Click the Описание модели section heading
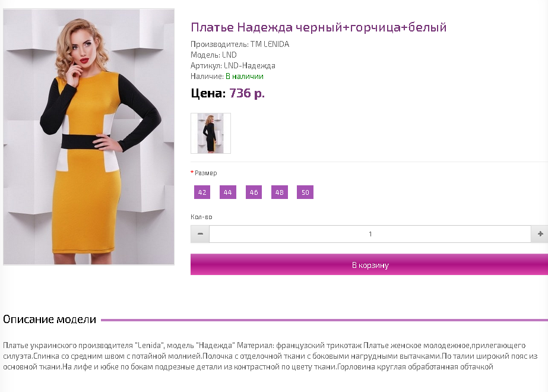 pos(50,320)
